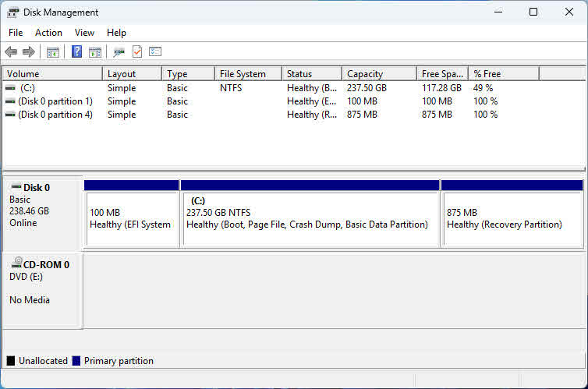Toggle the Show/Hide Action Pane icon
This screenshot has width=588, height=389.
(x=95, y=52)
